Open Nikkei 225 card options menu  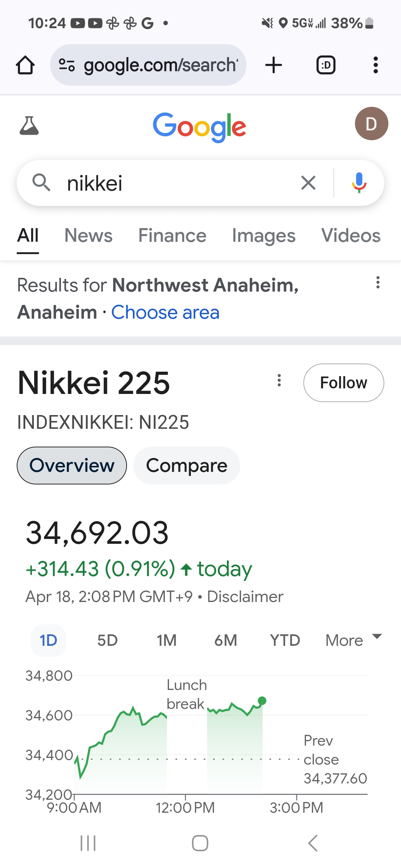(x=279, y=381)
